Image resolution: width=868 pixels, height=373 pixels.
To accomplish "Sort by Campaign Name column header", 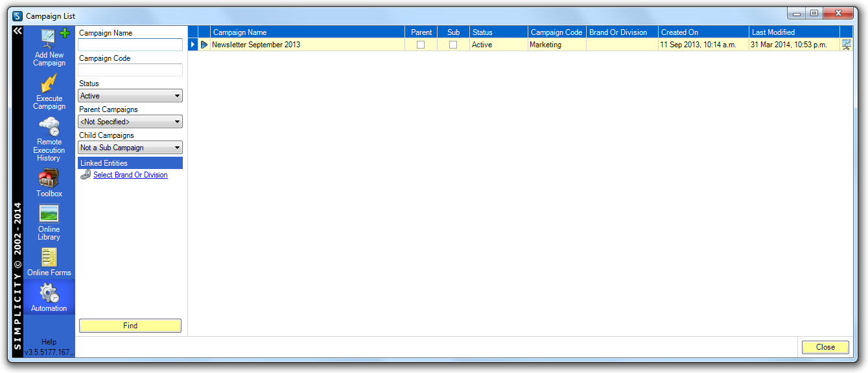I will coord(308,32).
